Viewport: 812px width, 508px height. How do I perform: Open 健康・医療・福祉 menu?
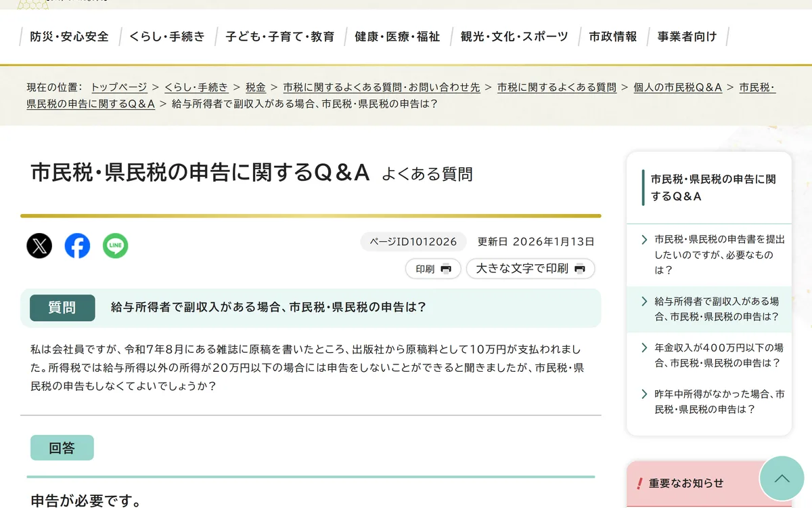click(x=397, y=37)
